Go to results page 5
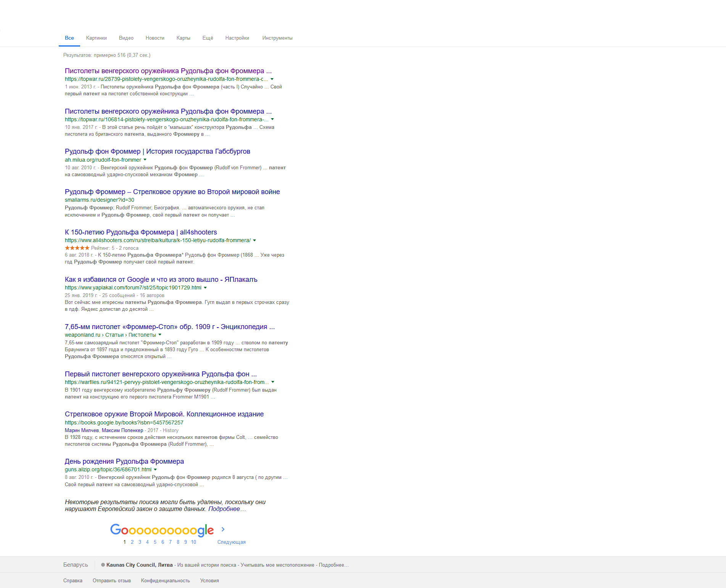726x588 pixels. coord(155,542)
